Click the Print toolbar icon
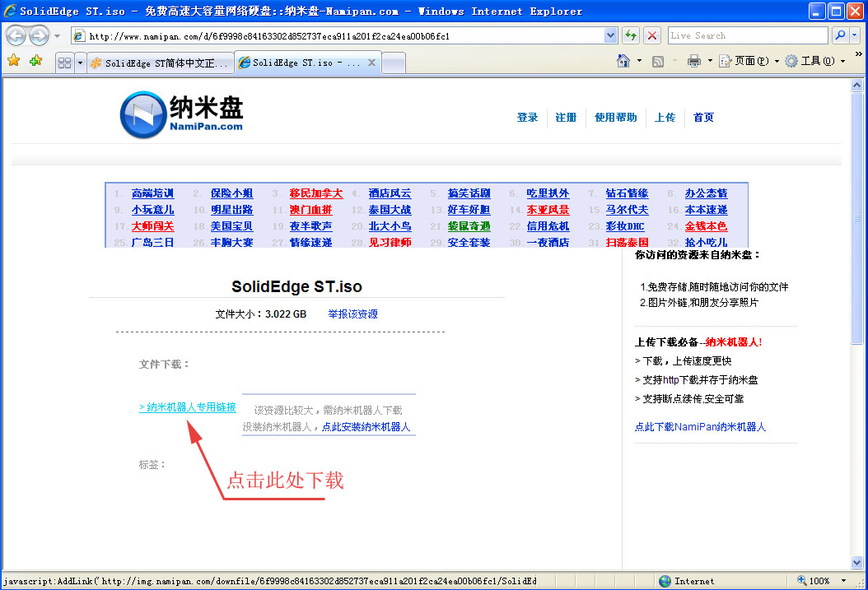This screenshot has height=590, width=868. click(x=693, y=61)
